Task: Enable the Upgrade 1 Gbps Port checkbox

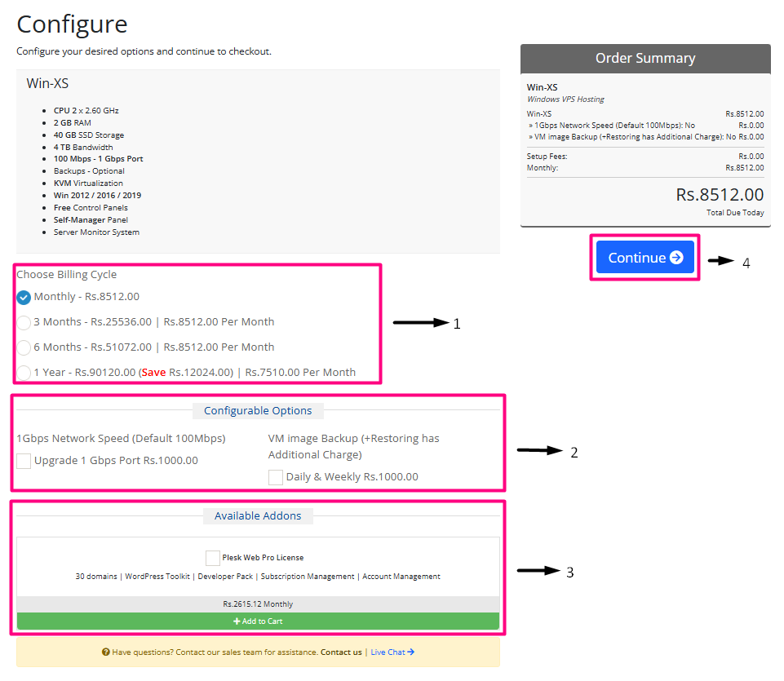Action: pos(24,461)
